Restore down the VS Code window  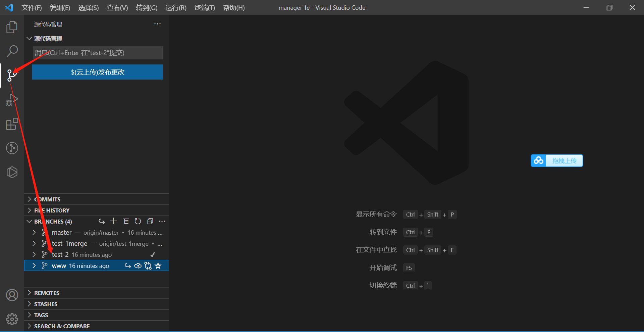click(609, 7)
